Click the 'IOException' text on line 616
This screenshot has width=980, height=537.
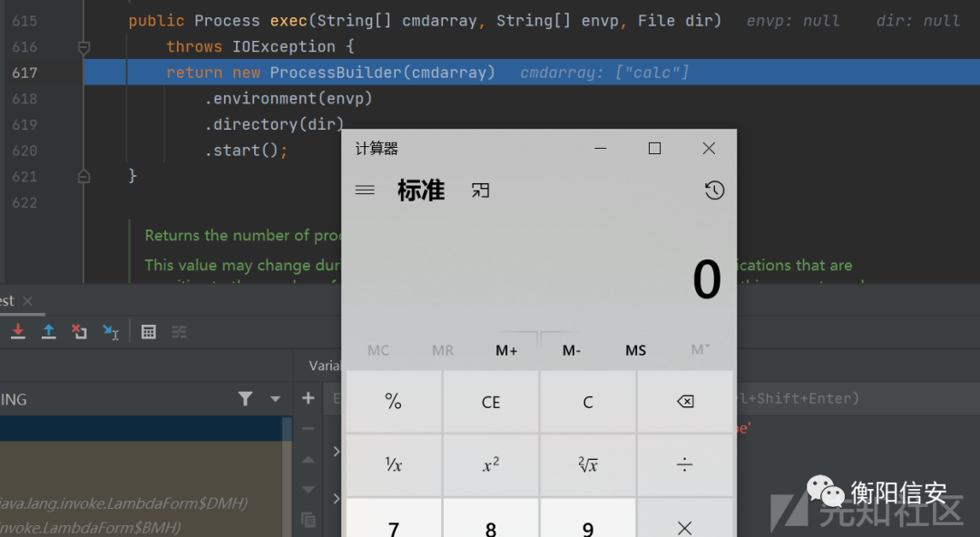(284, 46)
